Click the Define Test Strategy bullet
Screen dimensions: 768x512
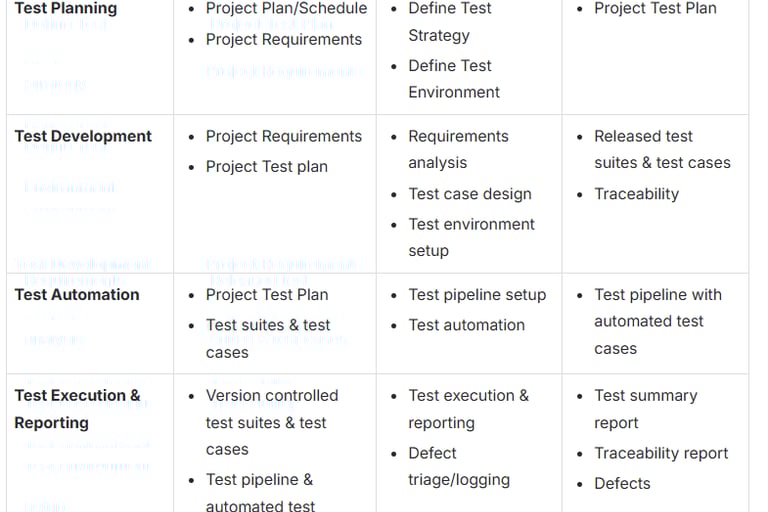coord(450,21)
